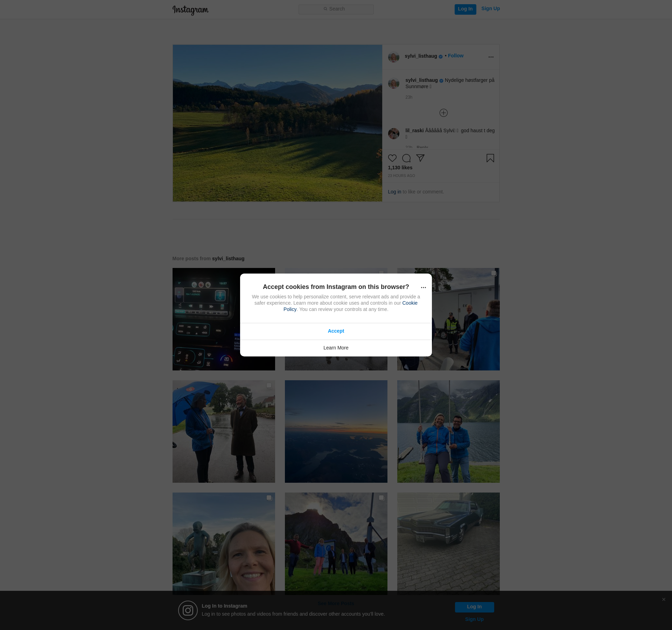
Task: Open the lil_raski profile link
Action: pyautogui.click(x=414, y=130)
